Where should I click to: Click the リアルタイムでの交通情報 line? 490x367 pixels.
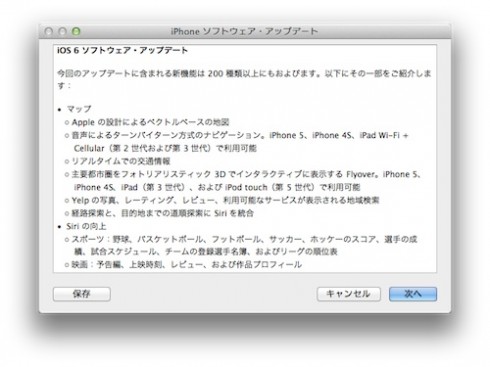coord(121,161)
